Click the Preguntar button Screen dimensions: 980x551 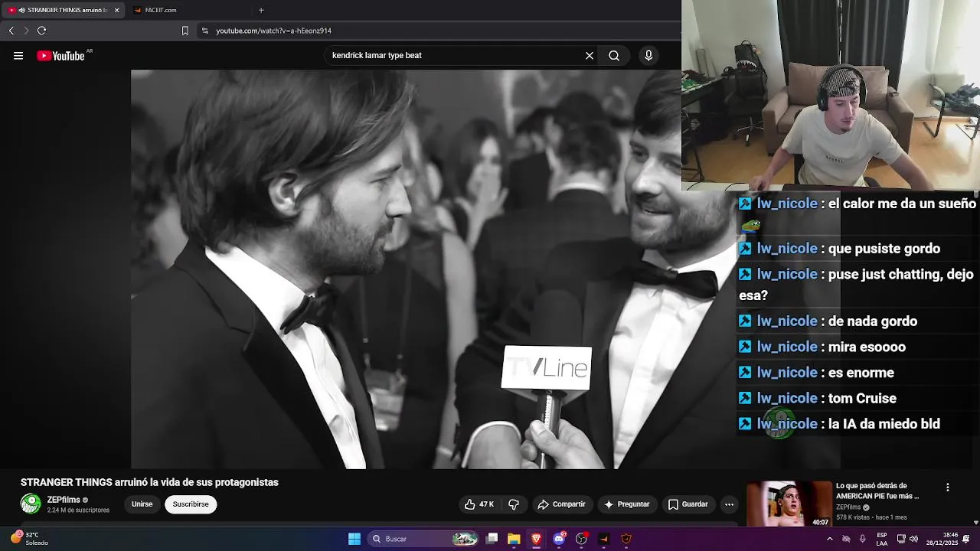626,504
